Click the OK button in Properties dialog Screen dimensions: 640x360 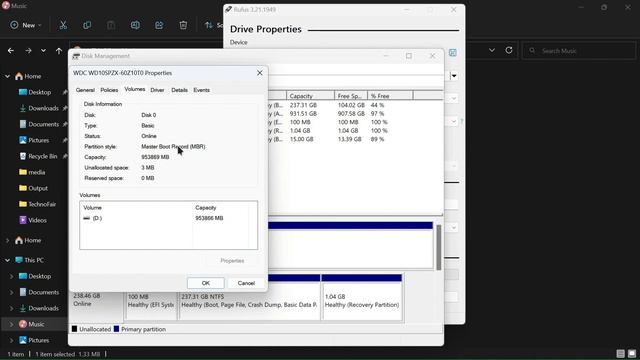pos(206,283)
